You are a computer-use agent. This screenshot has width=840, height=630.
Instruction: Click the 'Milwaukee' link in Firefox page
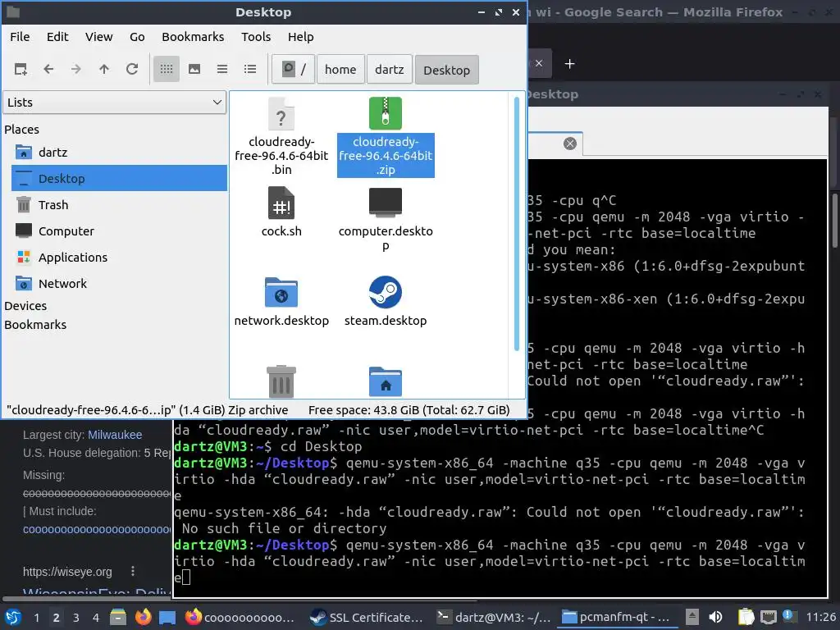(115, 435)
